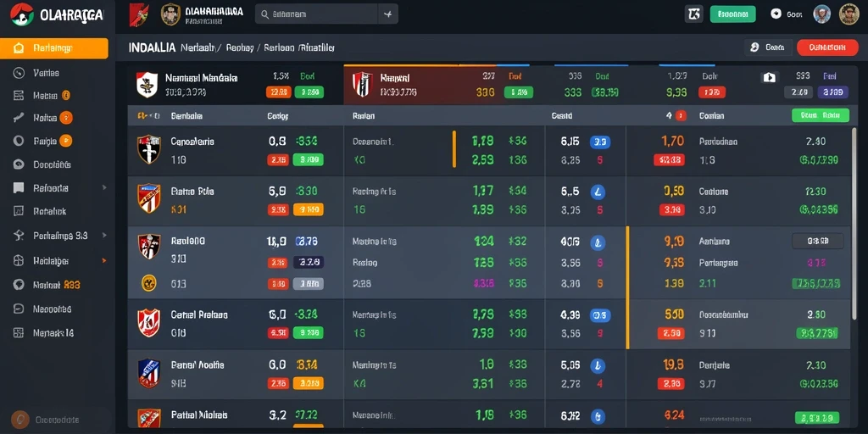This screenshot has height=434, width=868.
Task: Click the red button in the breadcrumb bar
Action: [x=827, y=47]
